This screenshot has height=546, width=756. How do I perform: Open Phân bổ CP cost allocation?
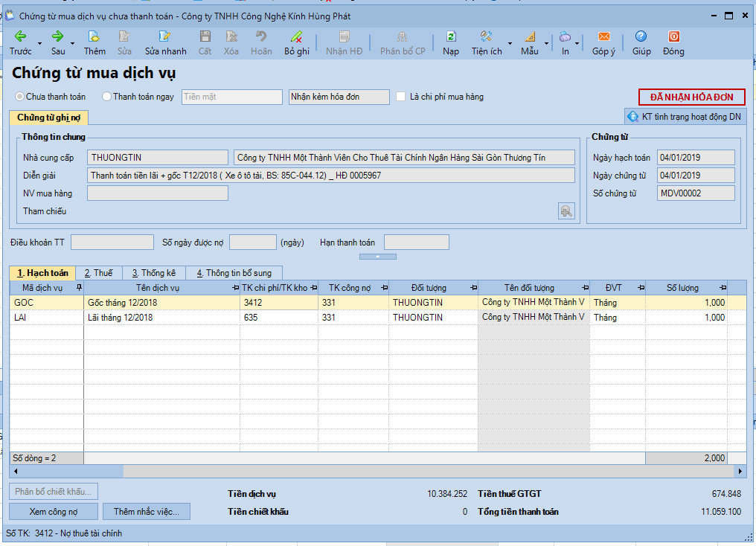coord(402,36)
